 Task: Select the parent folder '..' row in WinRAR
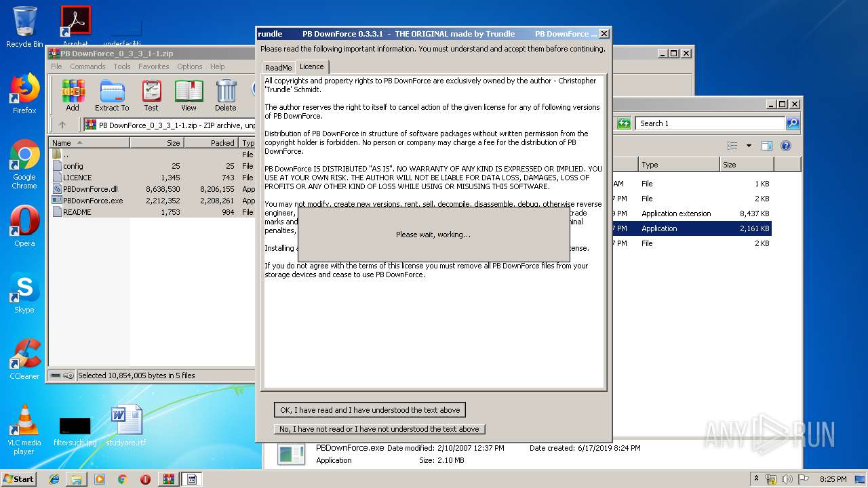click(x=152, y=155)
